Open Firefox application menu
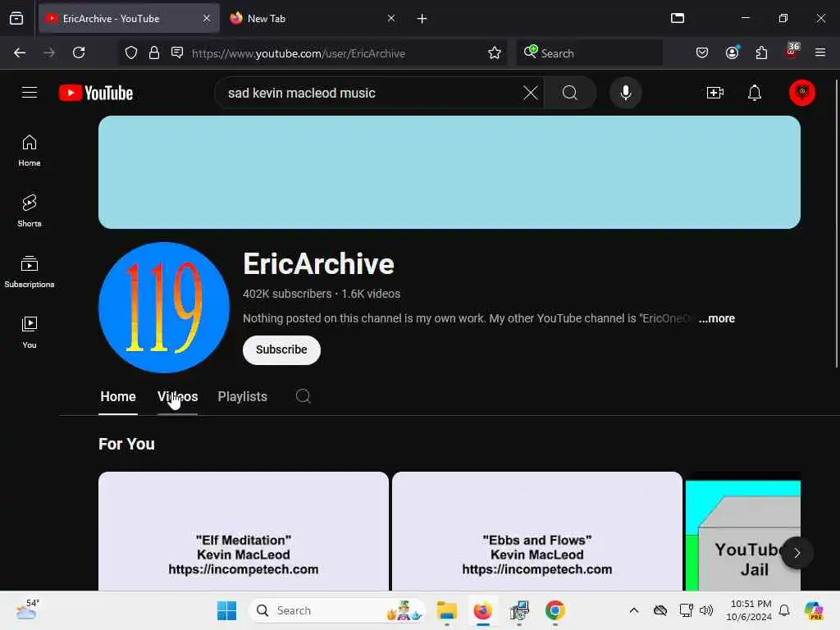Viewport: 840px width, 630px height. click(x=819, y=52)
